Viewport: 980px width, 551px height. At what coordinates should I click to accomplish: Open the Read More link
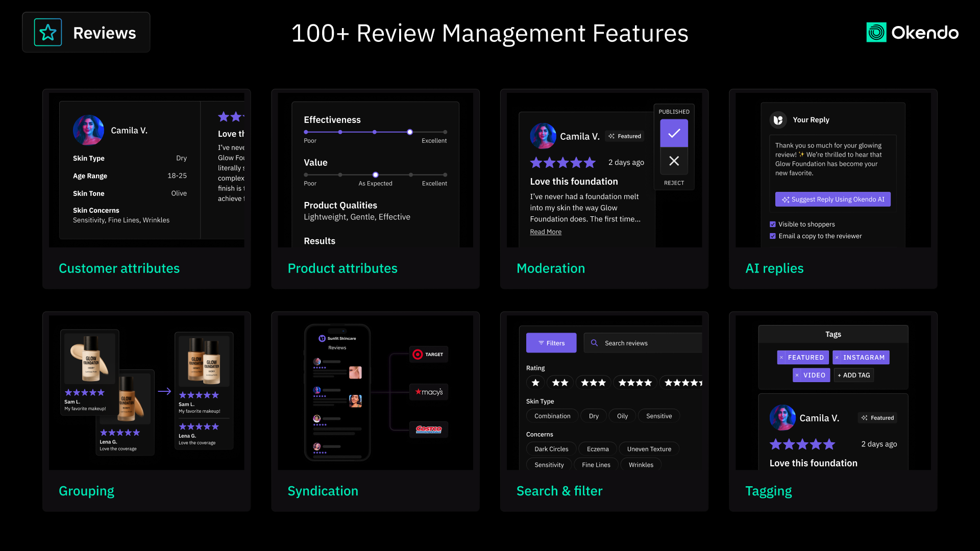(x=545, y=232)
